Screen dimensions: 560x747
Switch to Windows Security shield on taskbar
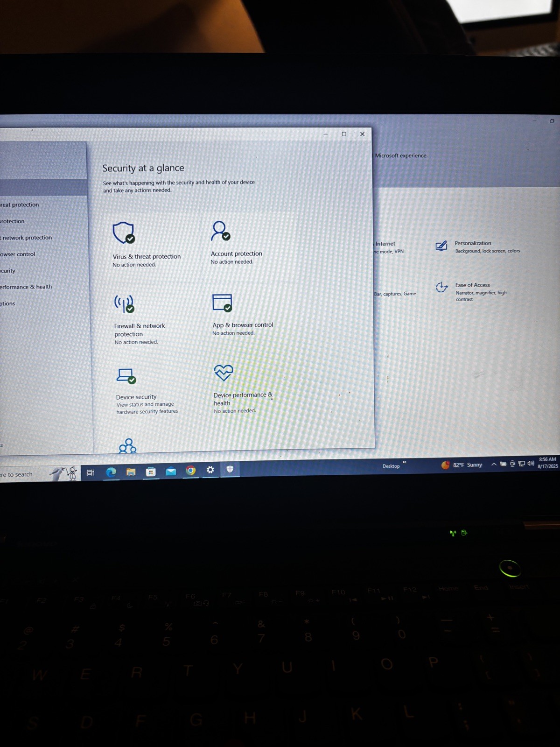[230, 469]
